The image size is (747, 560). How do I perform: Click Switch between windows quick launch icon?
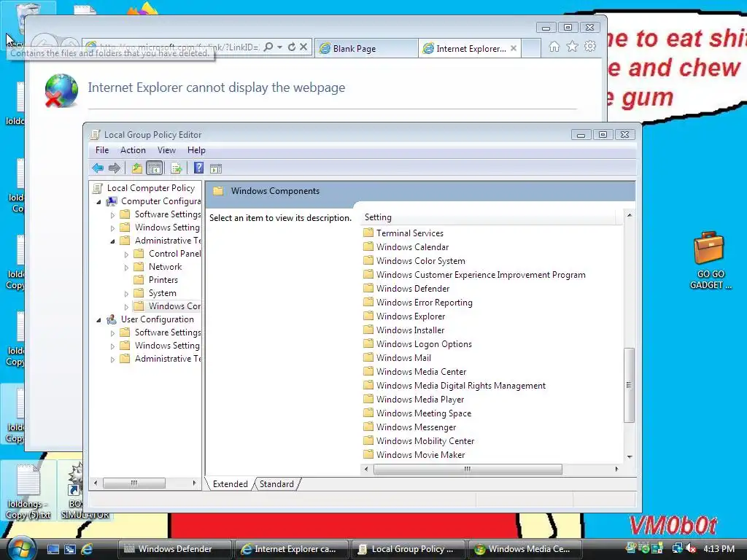click(x=69, y=549)
